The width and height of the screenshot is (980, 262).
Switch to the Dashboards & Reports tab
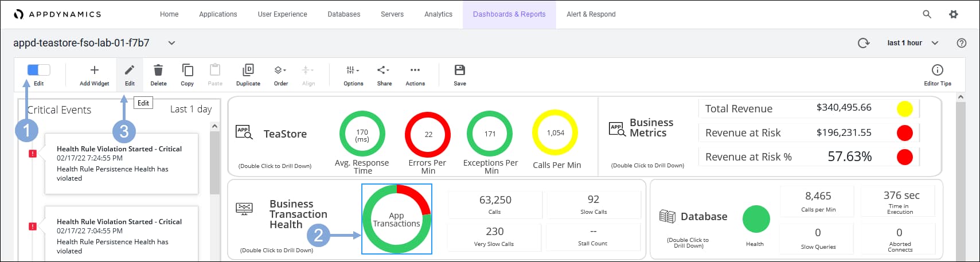[x=509, y=14]
